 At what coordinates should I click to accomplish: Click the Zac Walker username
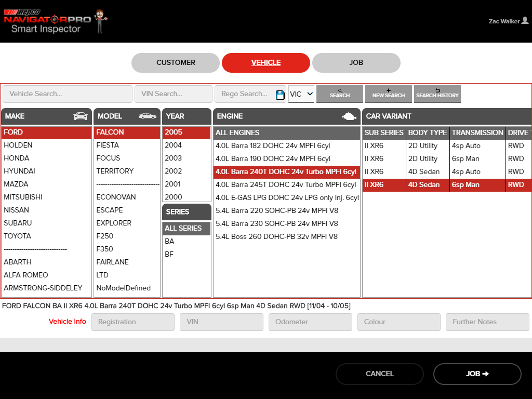pos(504,21)
